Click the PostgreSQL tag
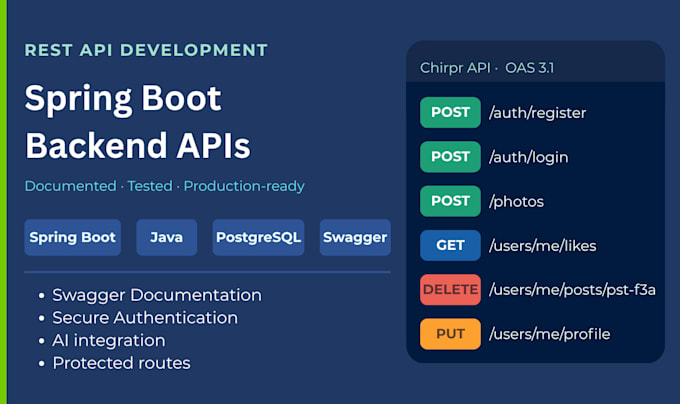The height and width of the screenshot is (404, 680). click(258, 237)
